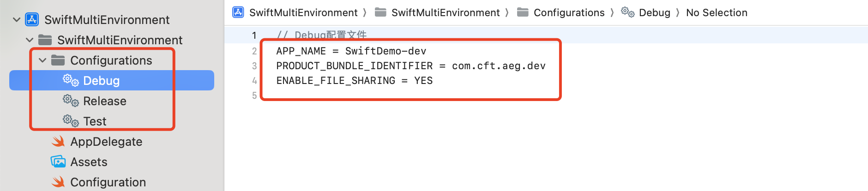
Task: Collapse the SwiftMultiEnvironment project root
Action: pyautogui.click(x=17, y=20)
